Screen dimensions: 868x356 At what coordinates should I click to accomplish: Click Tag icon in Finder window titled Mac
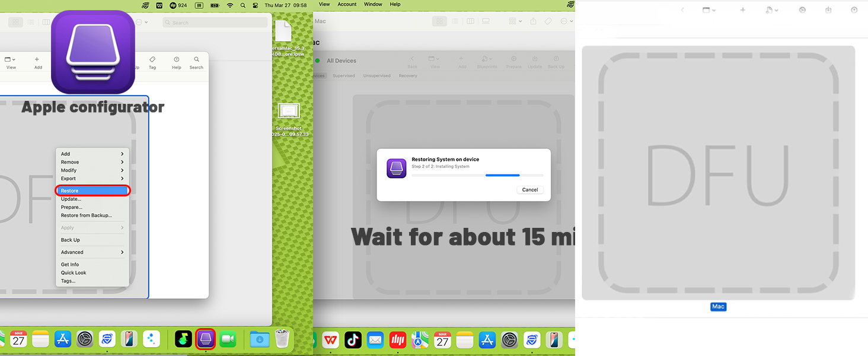(x=548, y=21)
